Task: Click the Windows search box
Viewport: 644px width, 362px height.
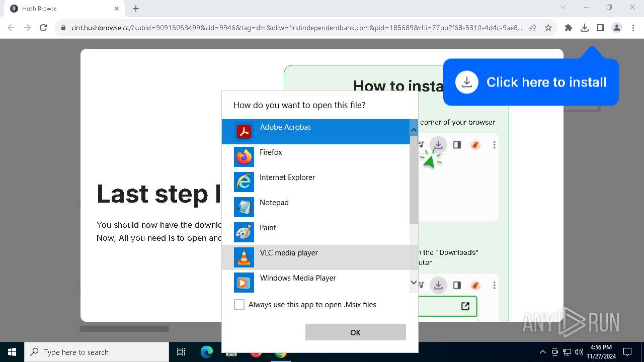Action: coord(97,352)
